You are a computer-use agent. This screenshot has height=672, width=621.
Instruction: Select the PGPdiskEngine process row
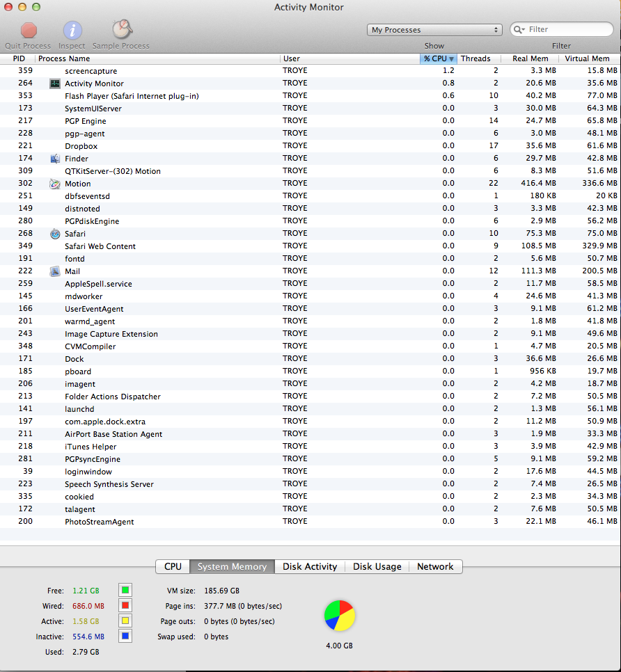point(310,221)
